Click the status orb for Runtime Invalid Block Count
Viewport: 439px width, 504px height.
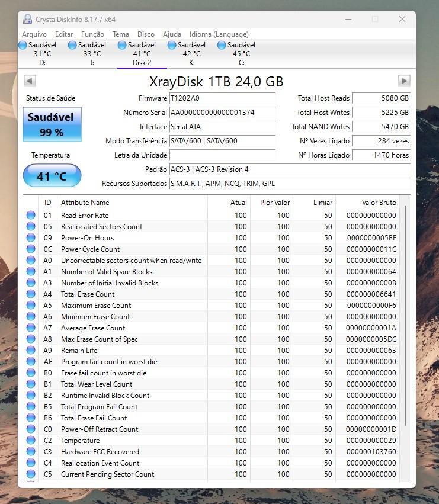click(31, 395)
